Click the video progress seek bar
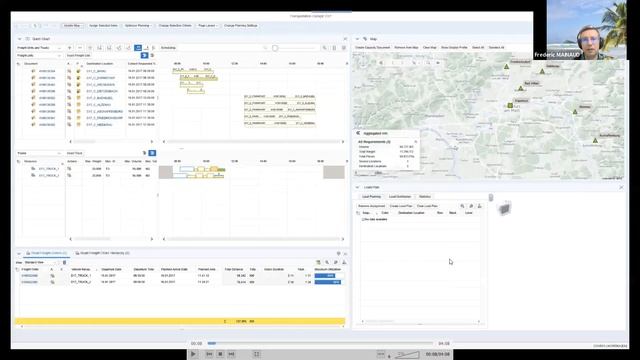 coord(320,343)
